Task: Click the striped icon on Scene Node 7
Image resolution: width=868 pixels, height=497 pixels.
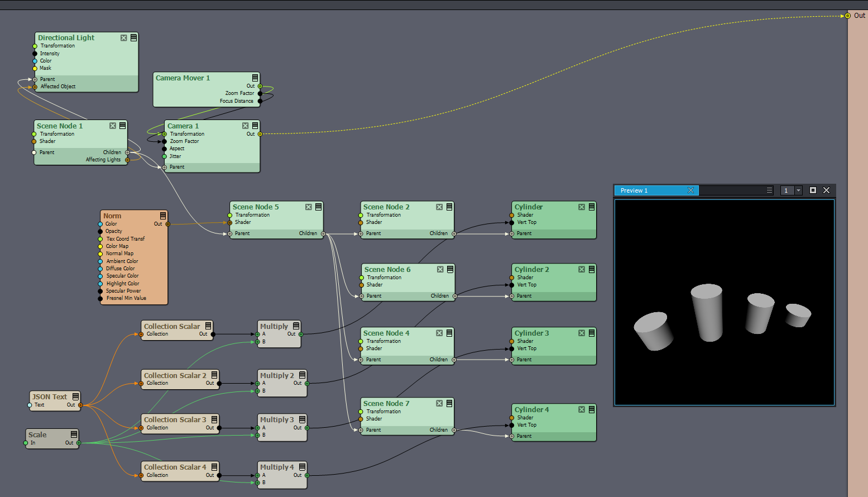Action: pyautogui.click(x=449, y=404)
